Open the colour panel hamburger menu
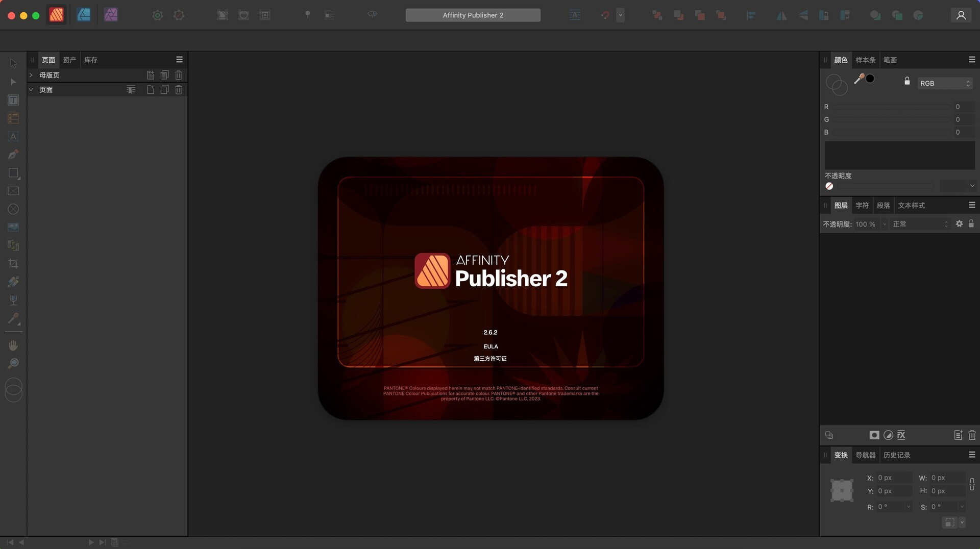This screenshot has height=549, width=980. pos(972,60)
